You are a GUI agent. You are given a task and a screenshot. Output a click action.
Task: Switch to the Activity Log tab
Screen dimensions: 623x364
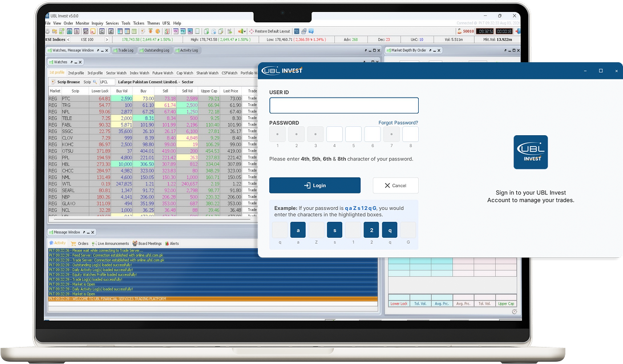[187, 50]
